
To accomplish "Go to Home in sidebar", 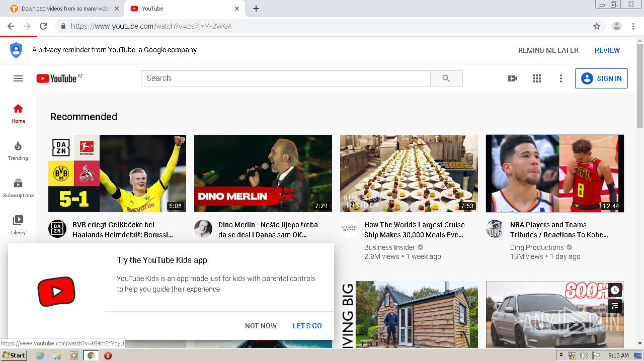I will [18, 114].
